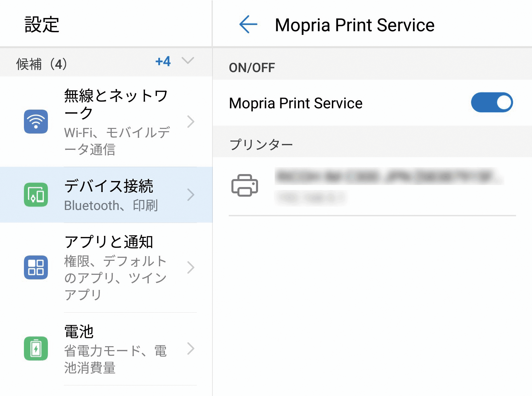Image resolution: width=532 pixels, height=396 pixels.
Task: Tap the back arrow icon
Action: (248, 25)
